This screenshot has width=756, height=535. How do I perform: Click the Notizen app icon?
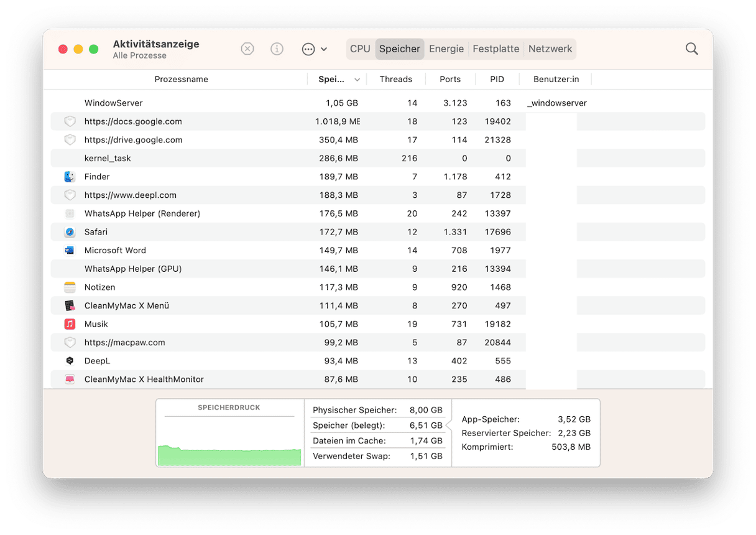coord(70,287)
